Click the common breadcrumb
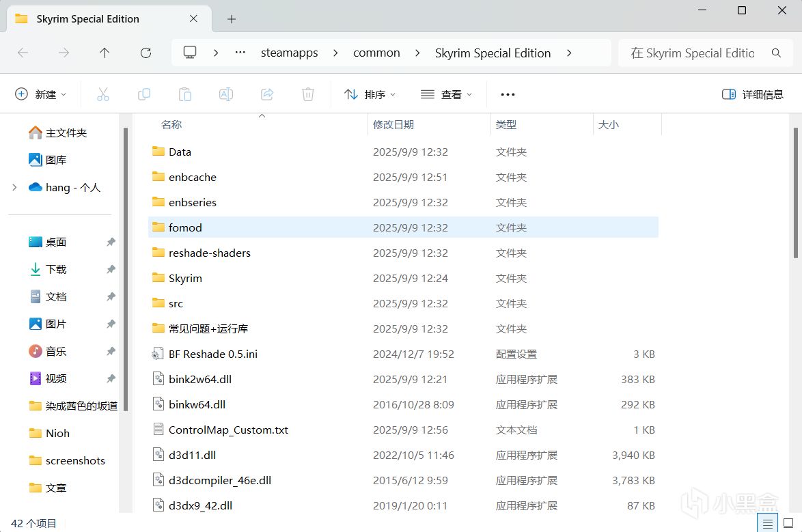 (x=376, y=53)
